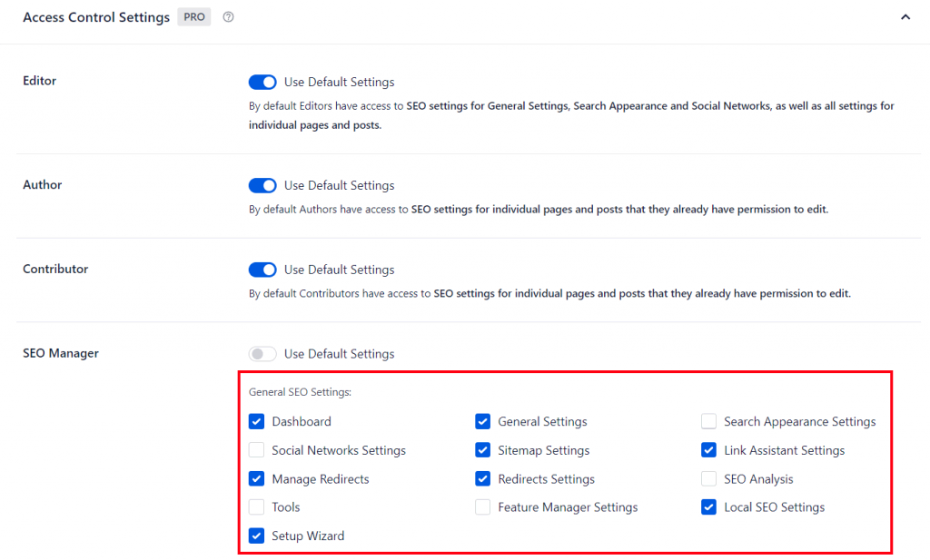Collapse the Access Control Settings panel
This screenshot has height=560, width=930.
tap(905, 17)
